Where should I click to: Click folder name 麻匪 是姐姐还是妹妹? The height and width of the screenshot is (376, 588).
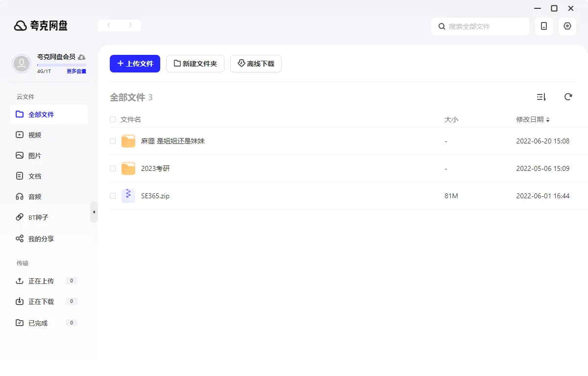pyautogui.click(x=173, y=141)
